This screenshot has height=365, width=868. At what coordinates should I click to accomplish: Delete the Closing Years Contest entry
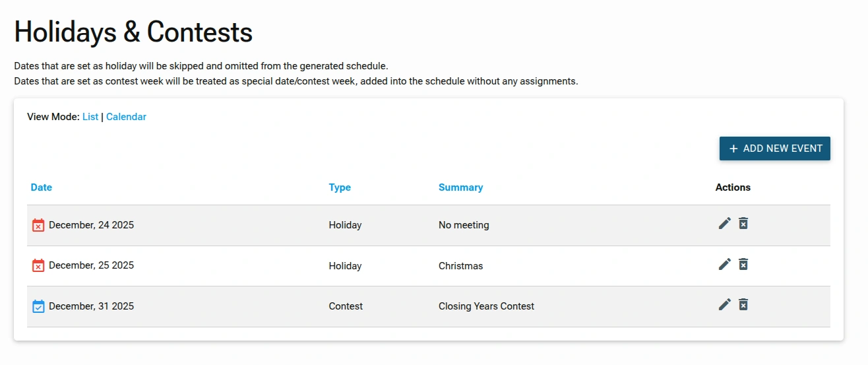click(743, 305)
